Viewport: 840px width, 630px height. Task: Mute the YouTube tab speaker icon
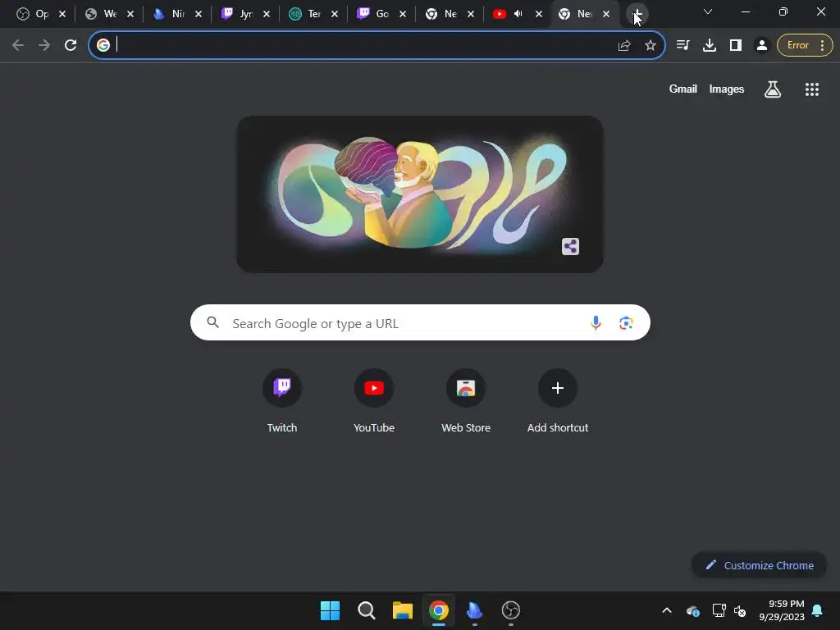coord(518,14)
